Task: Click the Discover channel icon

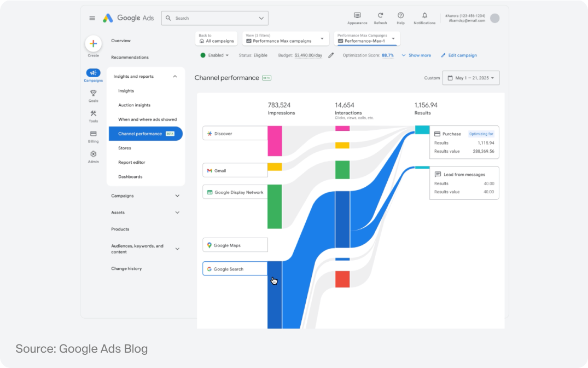Action: click(209, 134)
